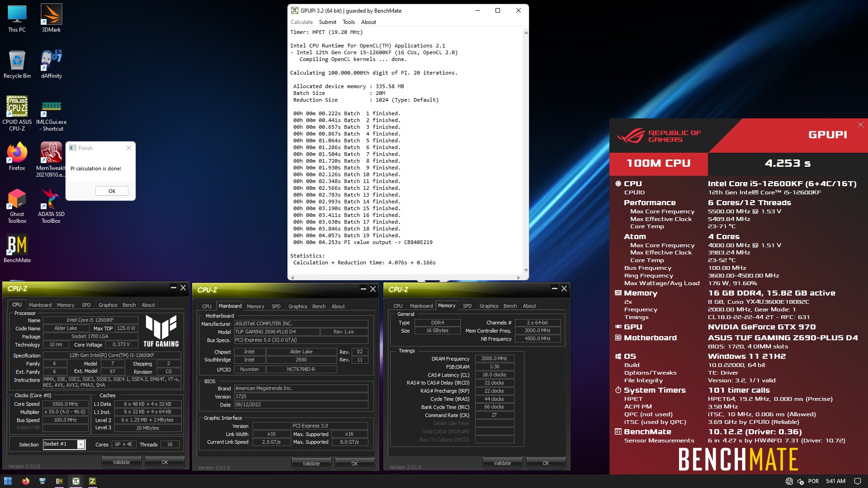Open the notification center icon
868x488 pixels.
coord(857,481)
